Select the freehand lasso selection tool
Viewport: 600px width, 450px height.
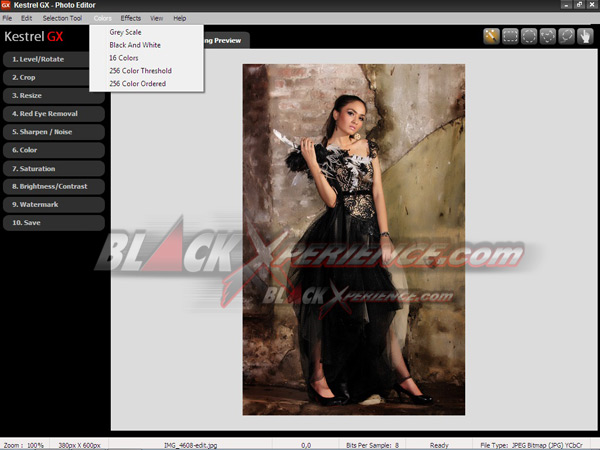click(x=566, y=37)
